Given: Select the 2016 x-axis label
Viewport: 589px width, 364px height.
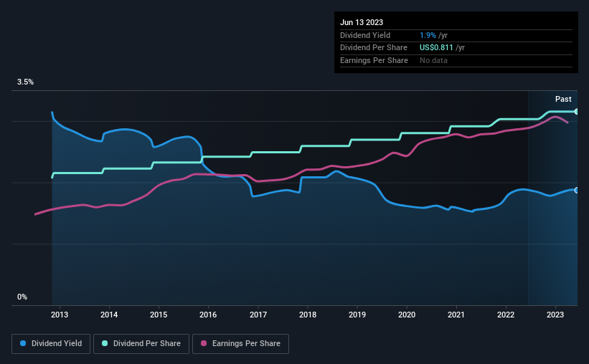Looking at the screenshot, I should (x=208, y=315).
